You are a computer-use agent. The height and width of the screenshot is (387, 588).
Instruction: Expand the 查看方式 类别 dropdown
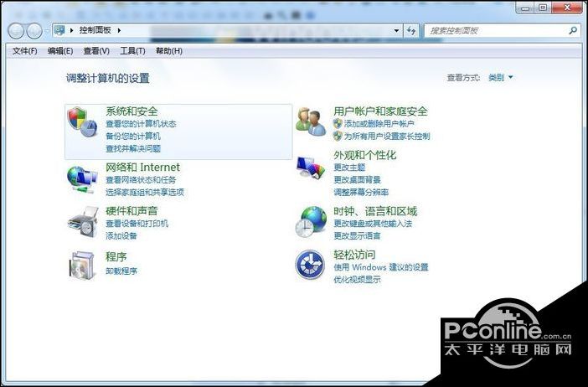(501, 78)
